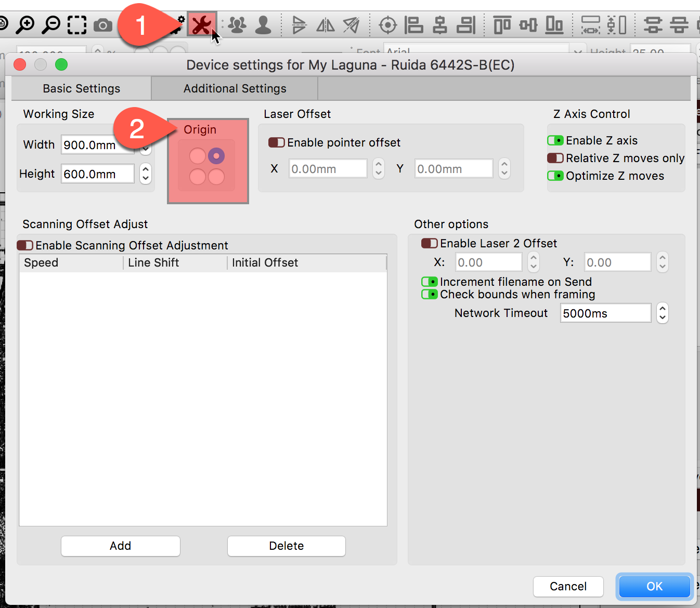Click the Flip Vertical icon
This screenshot has height=608, width=700.
299,24
